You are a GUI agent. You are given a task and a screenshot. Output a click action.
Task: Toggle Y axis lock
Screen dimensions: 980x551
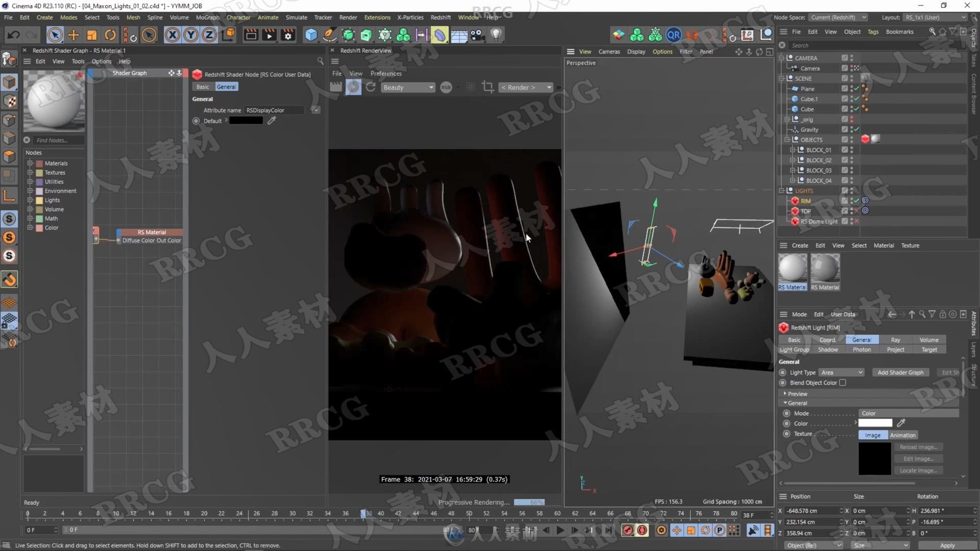point(191,35)
